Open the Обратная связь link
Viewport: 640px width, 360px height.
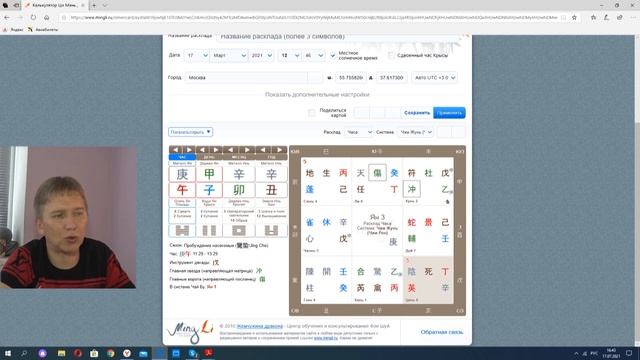click(442, 332)
